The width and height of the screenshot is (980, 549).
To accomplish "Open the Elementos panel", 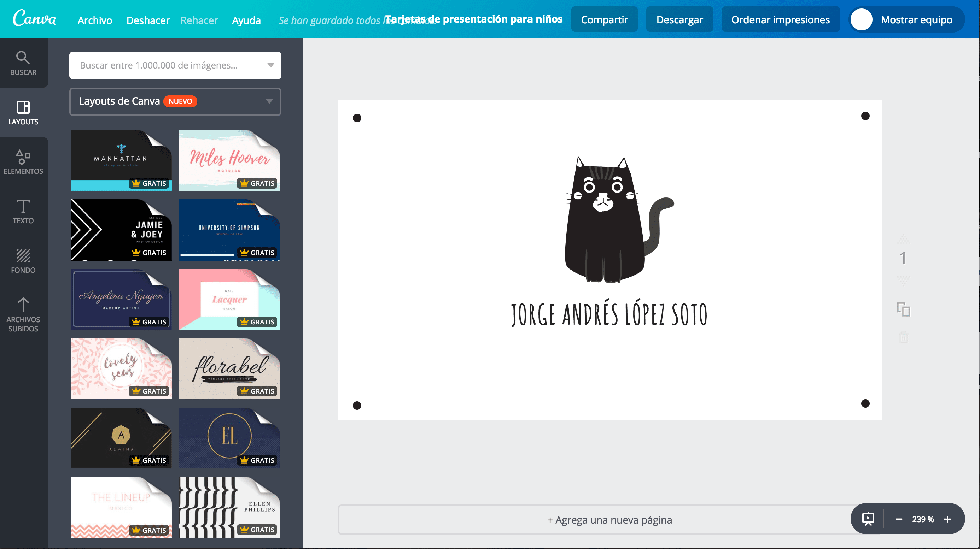I will 23,162.
